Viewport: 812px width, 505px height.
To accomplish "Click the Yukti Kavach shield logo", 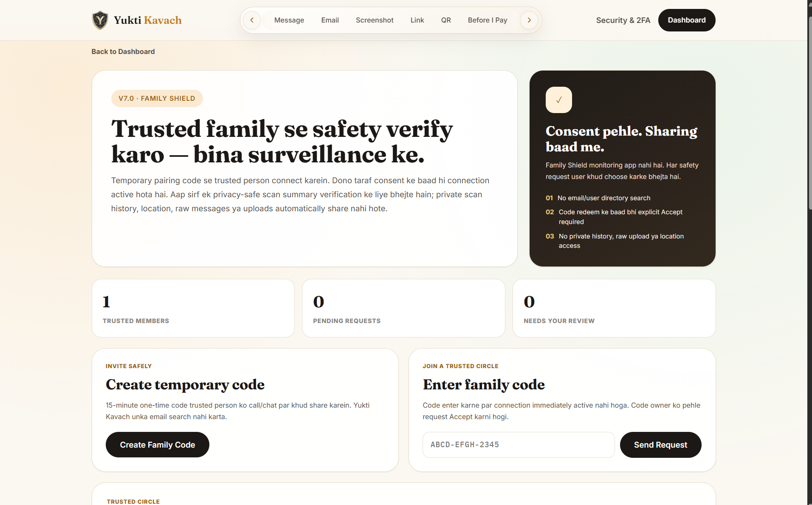I will click(100, 20).
